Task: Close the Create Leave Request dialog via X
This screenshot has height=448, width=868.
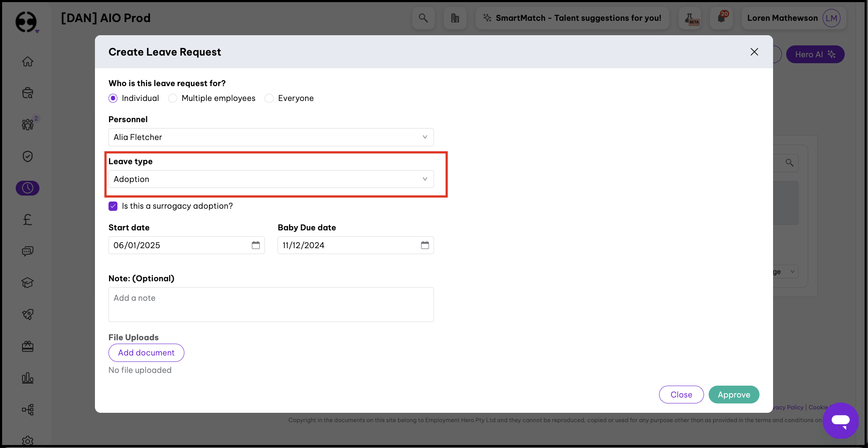Action: point(754,52)
